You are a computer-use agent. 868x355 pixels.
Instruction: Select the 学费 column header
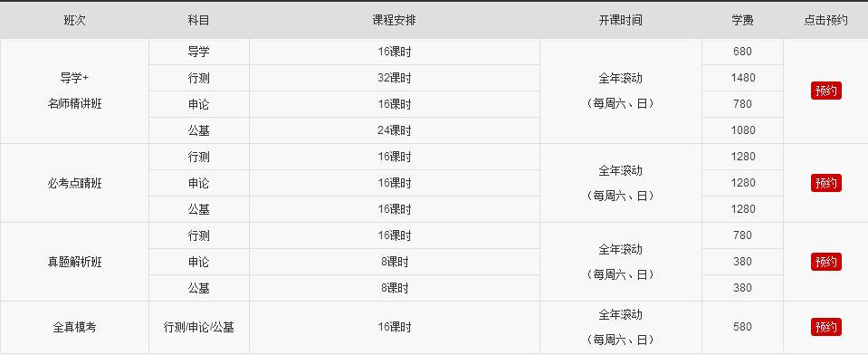[742, 21]
